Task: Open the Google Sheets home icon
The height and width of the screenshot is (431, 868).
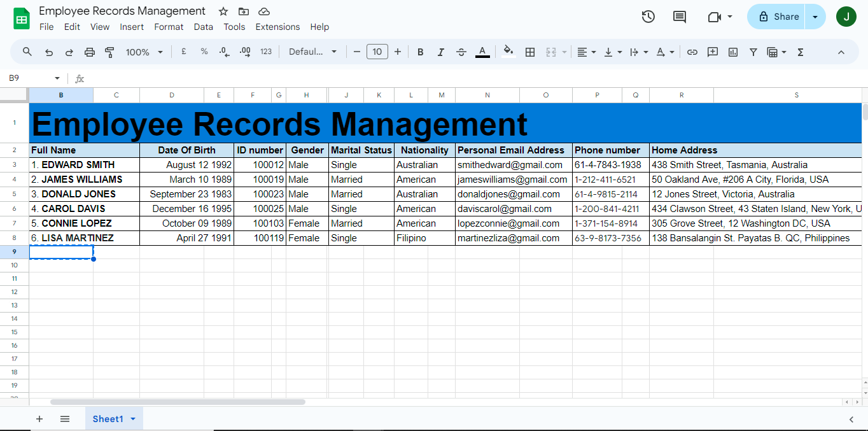Action: coord(22,18)
